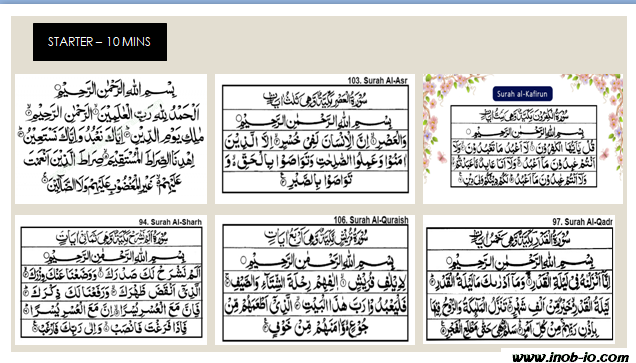
Task: Click the blue bar at the window top
Action: pos(318,2)
